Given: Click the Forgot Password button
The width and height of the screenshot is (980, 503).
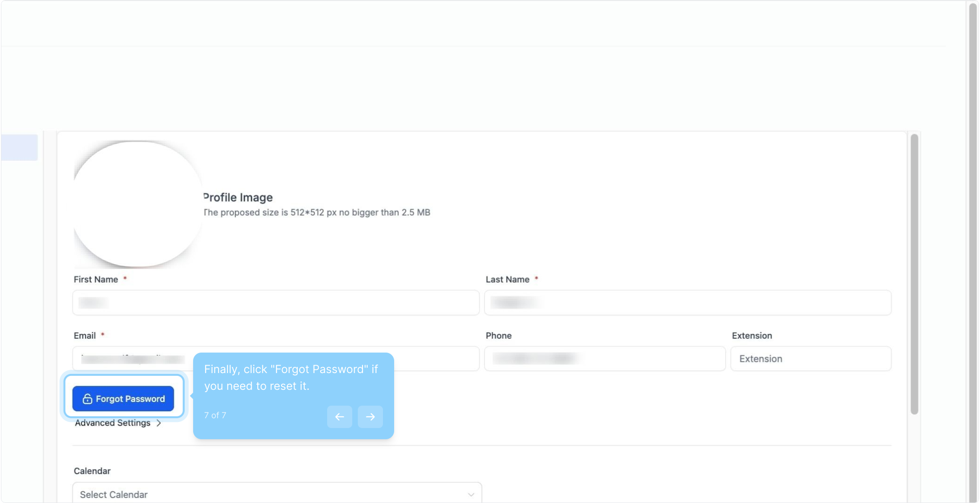Looking at the screenshot, I should coord(123,399).
